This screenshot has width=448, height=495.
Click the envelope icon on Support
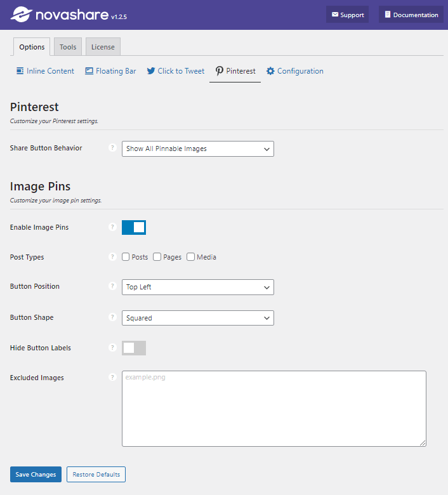tap(335, 15)
